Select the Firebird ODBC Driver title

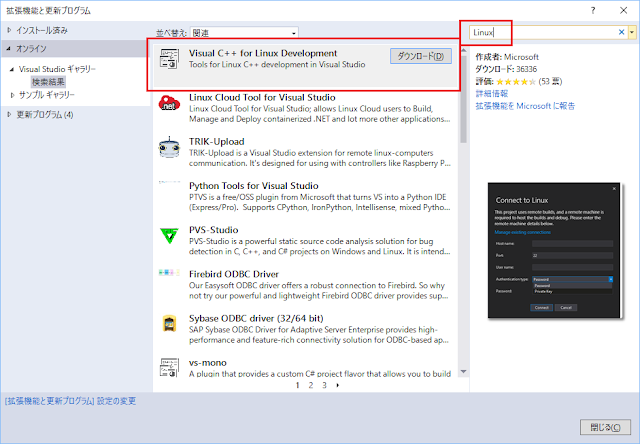pos(234,274)
